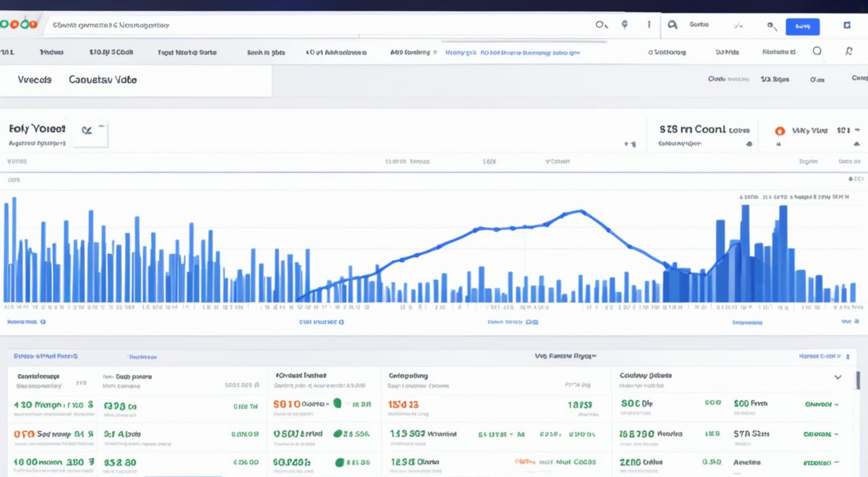Click the "VA Sqpe" option on the right
This screenshot has height=477, width=868.
(775, 79)
